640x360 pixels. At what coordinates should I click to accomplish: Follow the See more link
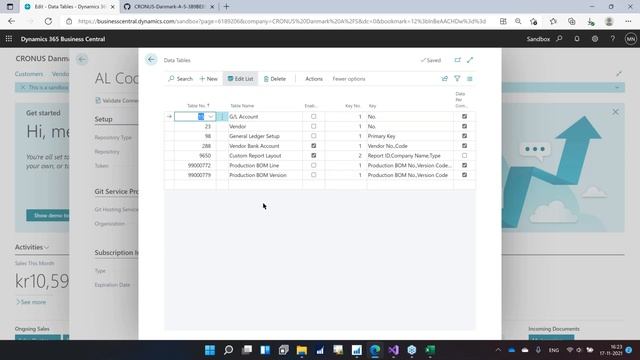point(31,302)
